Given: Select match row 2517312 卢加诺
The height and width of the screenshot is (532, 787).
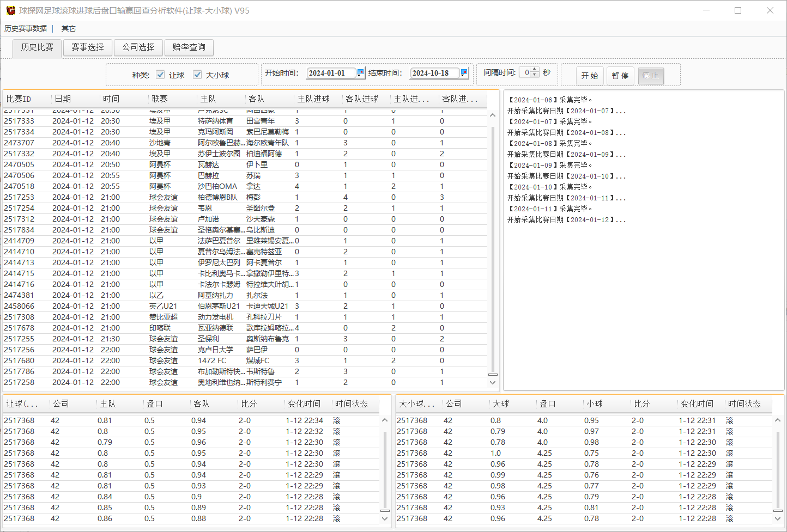Looking at the screenshot, I should pyautogui.click(x=245, y=219).
